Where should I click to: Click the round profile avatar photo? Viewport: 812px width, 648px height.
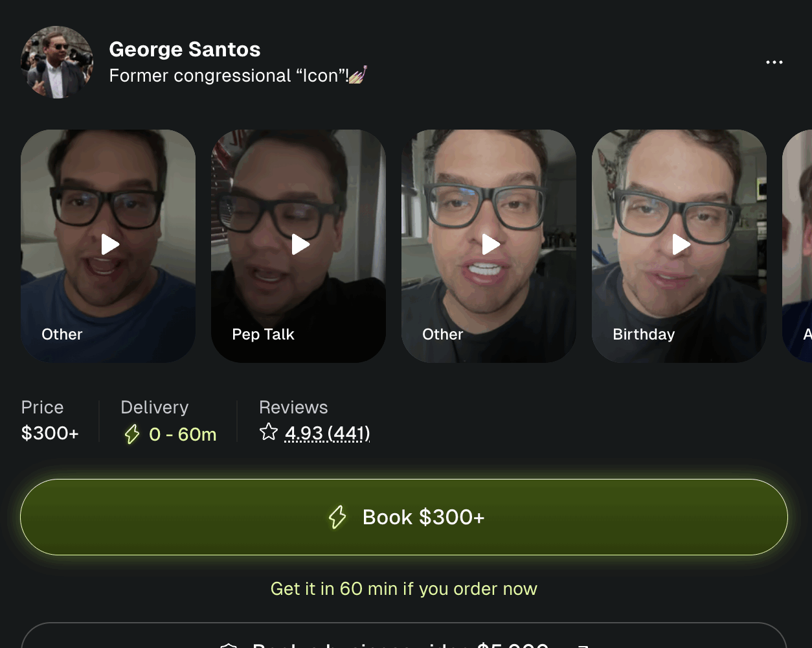tap(57, 62)
